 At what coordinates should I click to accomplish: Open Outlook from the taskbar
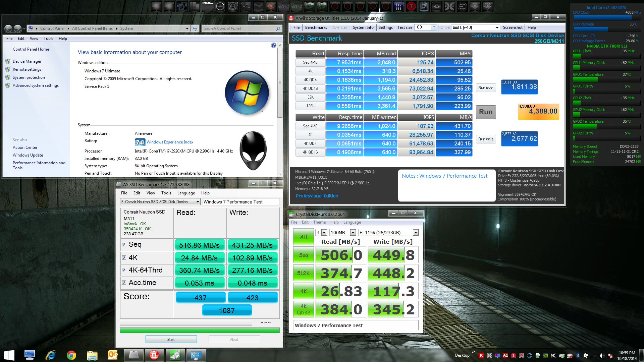point(113,355)
